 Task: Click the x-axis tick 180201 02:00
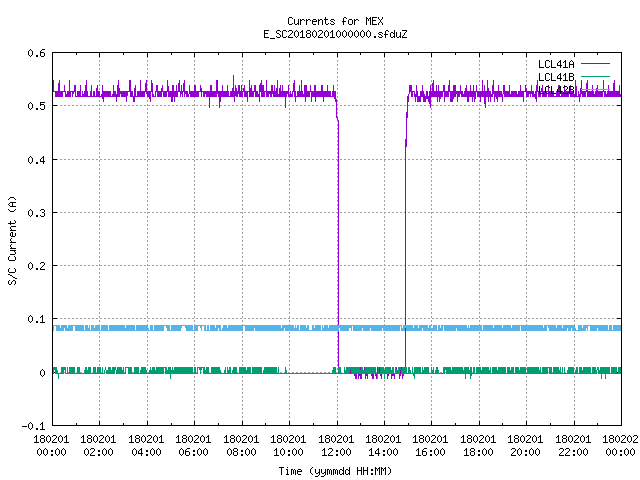point(98,445)
